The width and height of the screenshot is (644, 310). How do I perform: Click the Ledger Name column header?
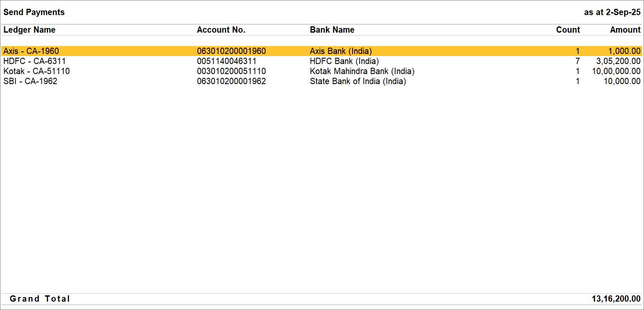tap(29, 30)
